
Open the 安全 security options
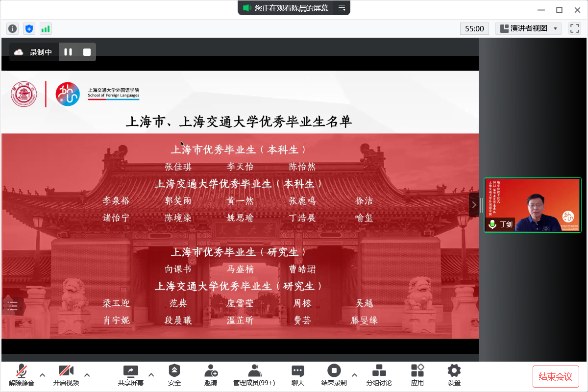click(174, 375)
